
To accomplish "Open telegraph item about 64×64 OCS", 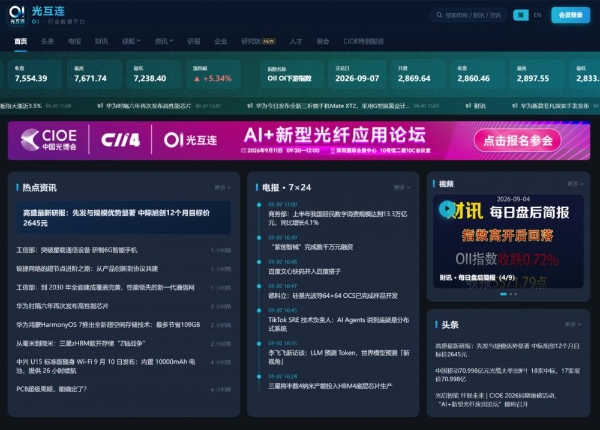I will coord(333,296).
